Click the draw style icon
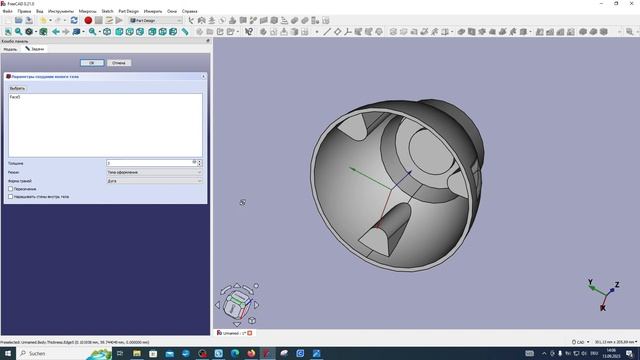 (x=29, y=32)
